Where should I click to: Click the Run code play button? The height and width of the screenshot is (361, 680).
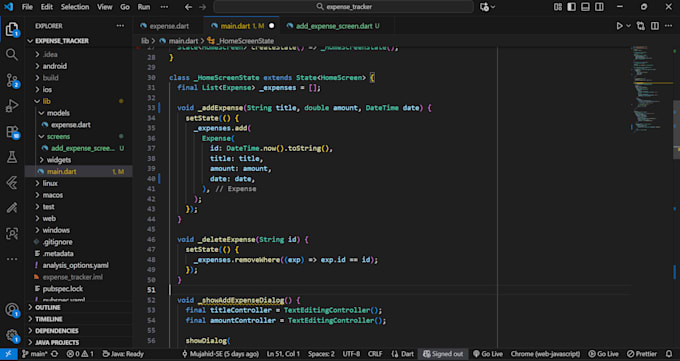point(619,26)
